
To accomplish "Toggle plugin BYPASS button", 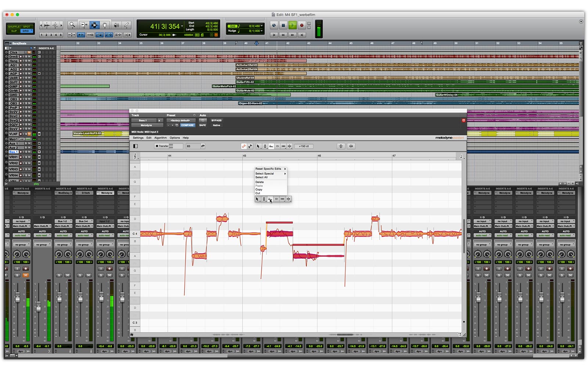I will pyautogui.click(x=216, y=121).
